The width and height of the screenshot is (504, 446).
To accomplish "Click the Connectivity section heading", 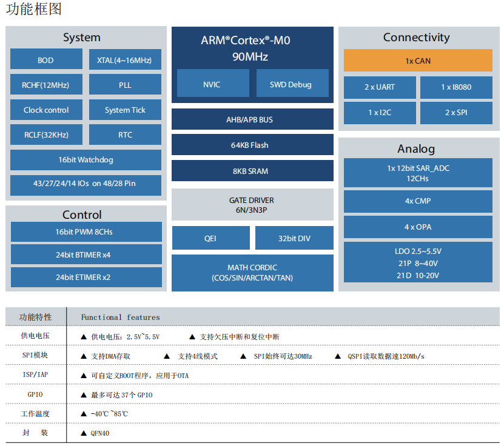I will 416,37.
